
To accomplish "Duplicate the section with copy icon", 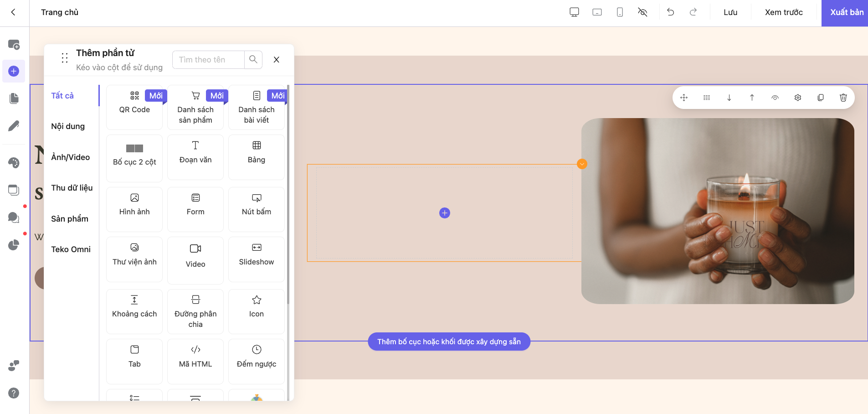I will (x=820, y=98).
